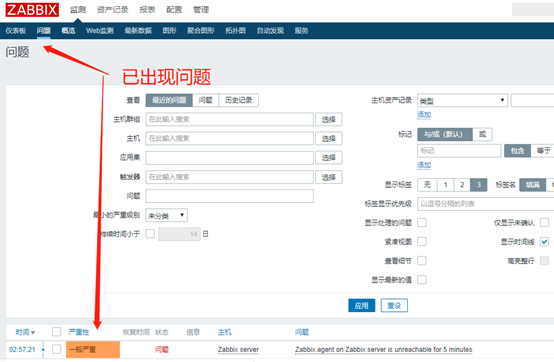This screenshot has height=362, width=554.
Task: Set 显示标签 to 3
Action: [479, 185]
